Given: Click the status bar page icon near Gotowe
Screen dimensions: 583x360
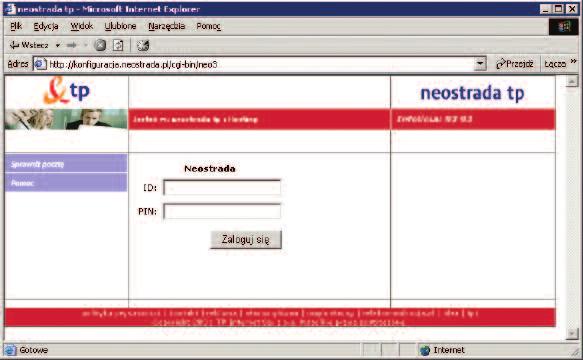Looking at the screenshot, I should tap(10, 350).
